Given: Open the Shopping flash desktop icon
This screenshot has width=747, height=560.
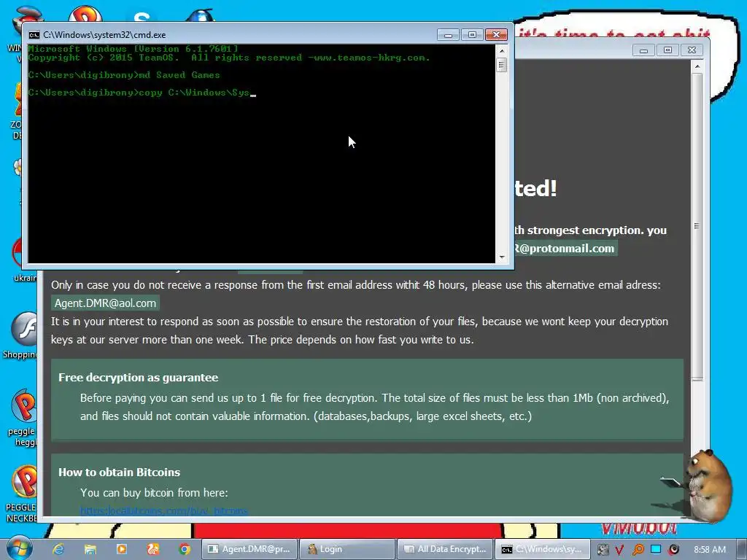Looking at the screenshot, I should (x=23, y=335).
